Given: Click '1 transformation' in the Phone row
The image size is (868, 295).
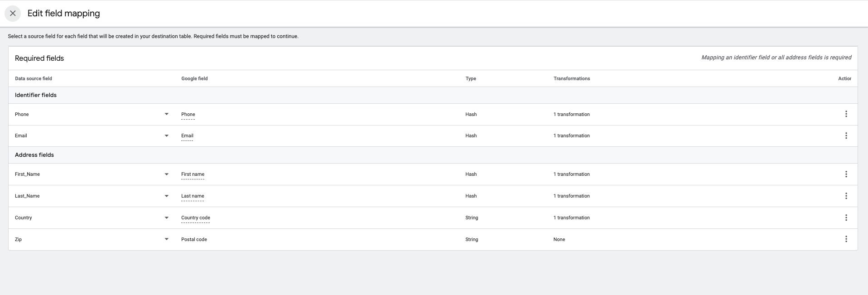Looking at the screenshot, I should click(x=571, y=115).
